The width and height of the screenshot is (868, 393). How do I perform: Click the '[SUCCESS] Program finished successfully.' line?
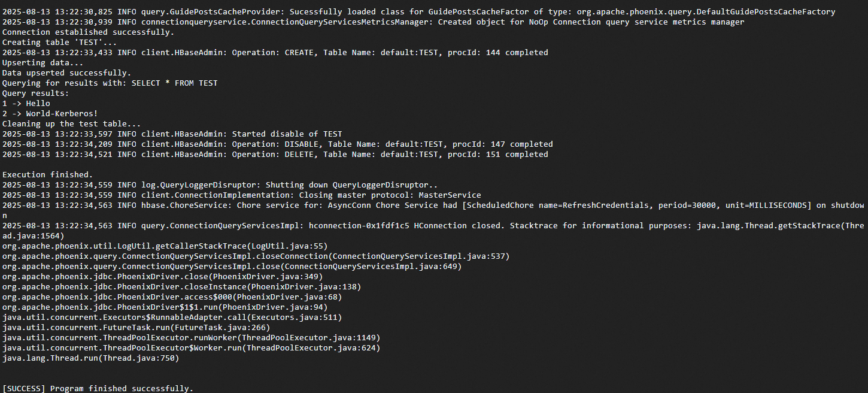tap(98, 388)
